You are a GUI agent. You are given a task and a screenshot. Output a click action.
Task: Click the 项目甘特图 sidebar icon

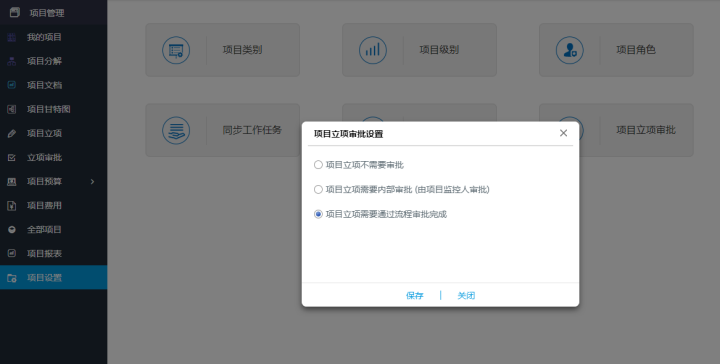[x=12, y=109]
